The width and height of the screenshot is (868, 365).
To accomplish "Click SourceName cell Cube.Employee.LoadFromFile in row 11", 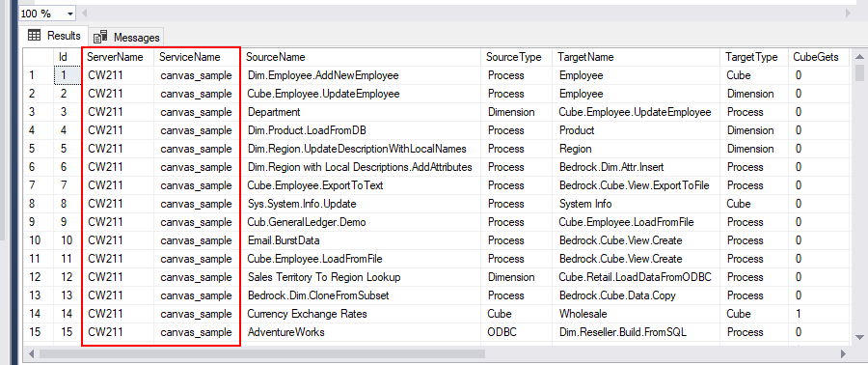I will 362,259.
